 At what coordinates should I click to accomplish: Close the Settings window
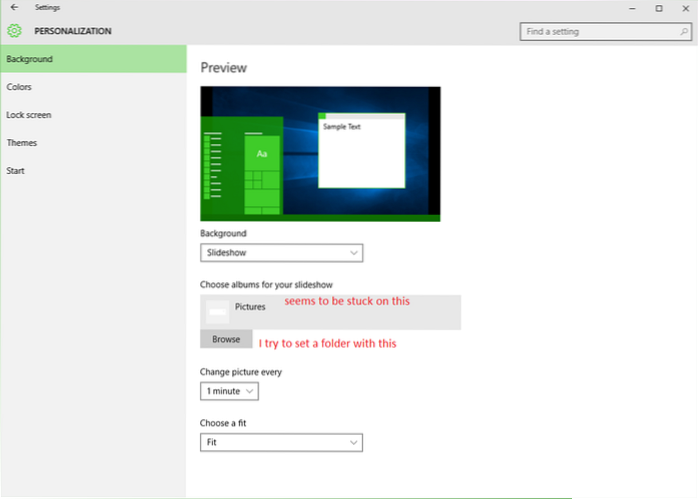[x=685, y=8]
